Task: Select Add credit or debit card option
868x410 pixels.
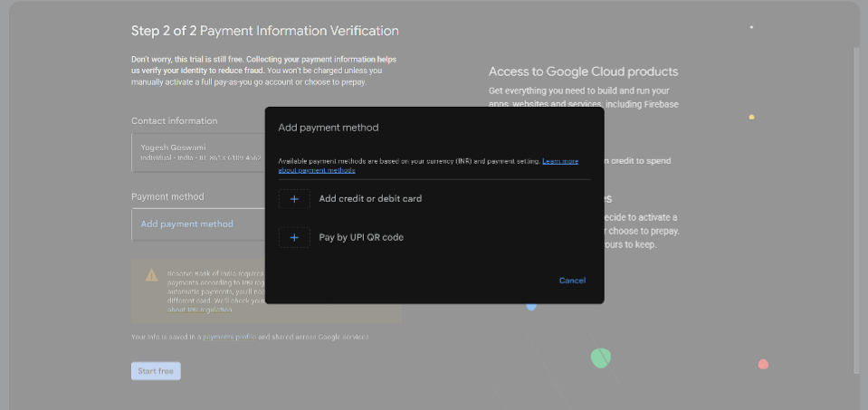Action: tap(370, 198)
